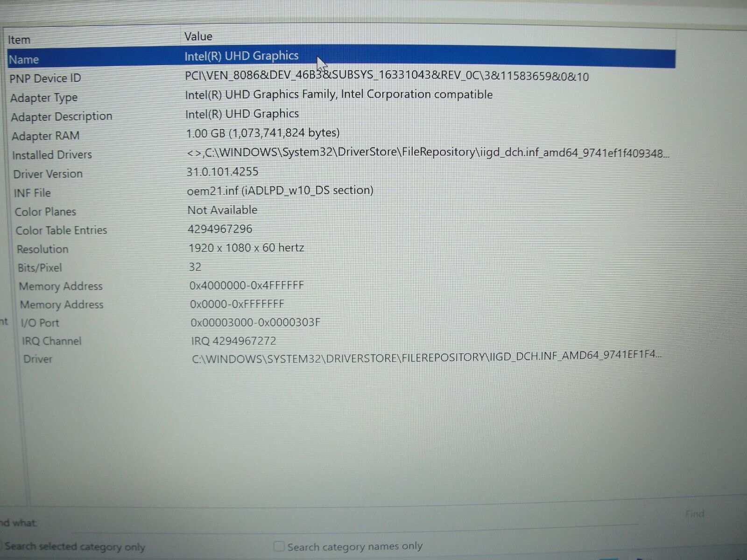
Task: Click the 1.00 GB (1,073,741,824 bytes) value
Action: (263, 133)
